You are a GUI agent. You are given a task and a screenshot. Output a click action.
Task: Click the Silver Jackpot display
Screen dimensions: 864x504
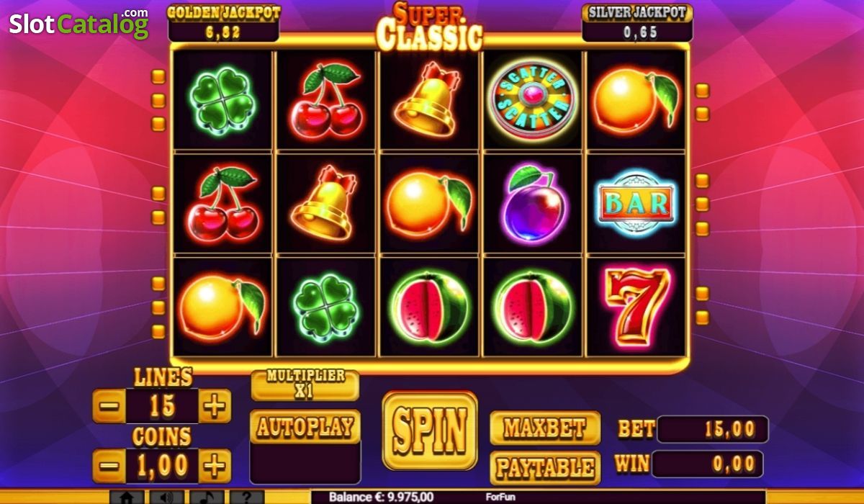(x=637, y=23)
